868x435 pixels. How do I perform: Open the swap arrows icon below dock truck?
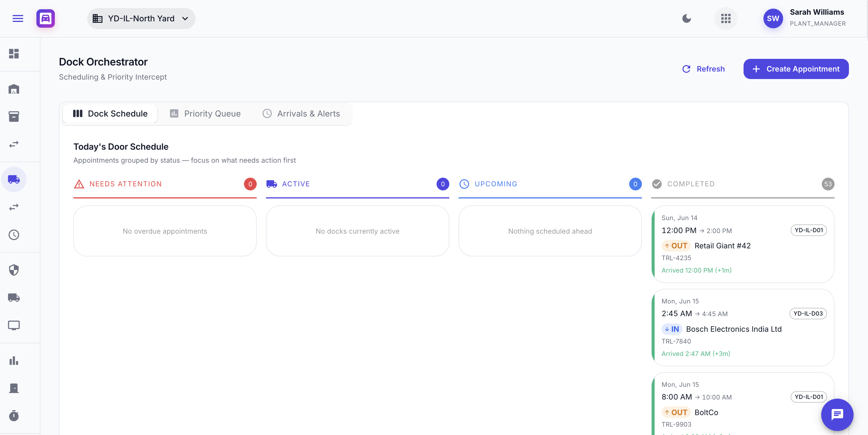[x=14, y=207]
